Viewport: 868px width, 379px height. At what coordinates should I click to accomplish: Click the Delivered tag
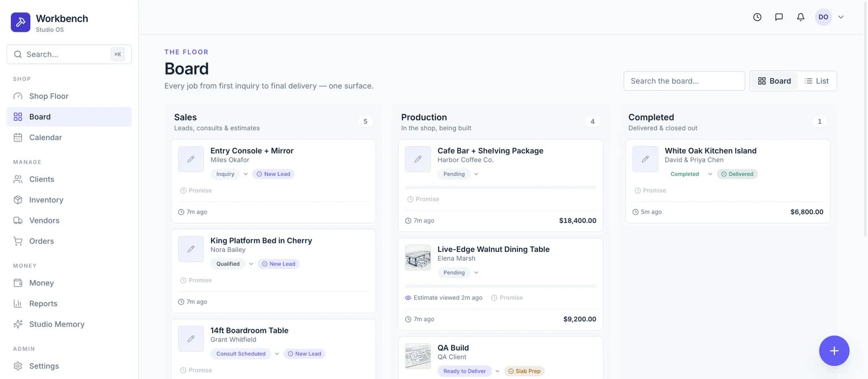pos(737,174)
